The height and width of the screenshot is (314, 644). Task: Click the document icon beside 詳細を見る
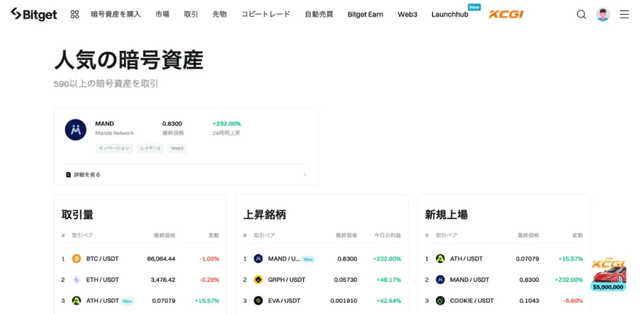pos(69,175)
